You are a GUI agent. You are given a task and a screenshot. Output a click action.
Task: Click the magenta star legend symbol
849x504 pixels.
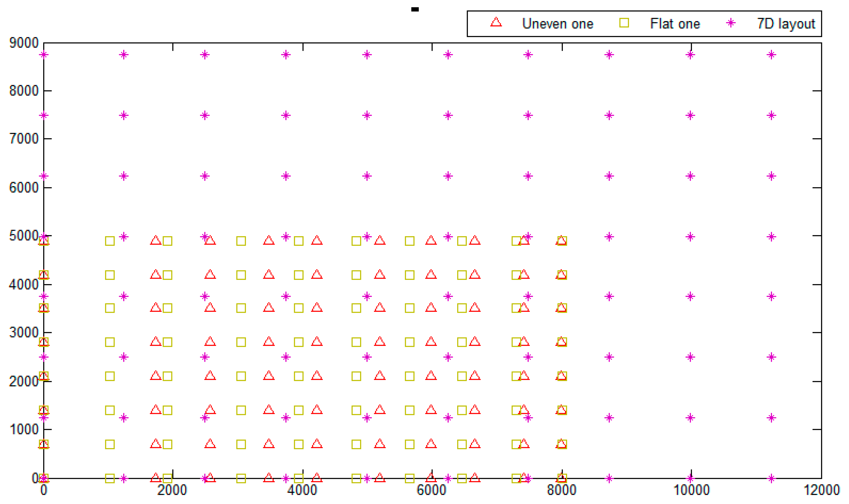click(730, 23)
